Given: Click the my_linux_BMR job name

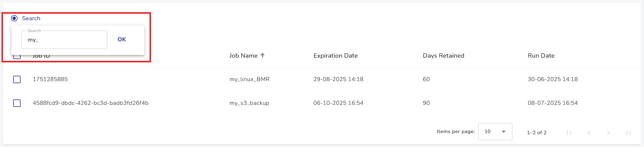Looking at the screenshot, I should (x=249, y=79).
